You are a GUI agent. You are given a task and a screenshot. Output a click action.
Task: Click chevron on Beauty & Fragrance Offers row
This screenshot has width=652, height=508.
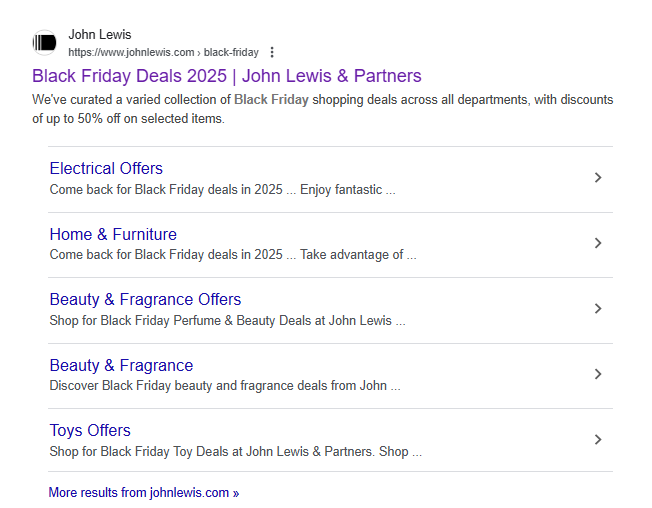598,308
